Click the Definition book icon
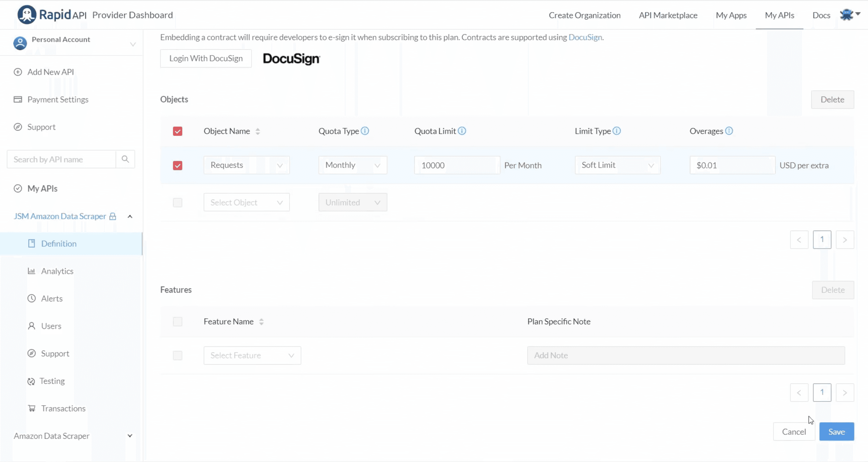Screen dimensions: 868x462 point(32,243)
